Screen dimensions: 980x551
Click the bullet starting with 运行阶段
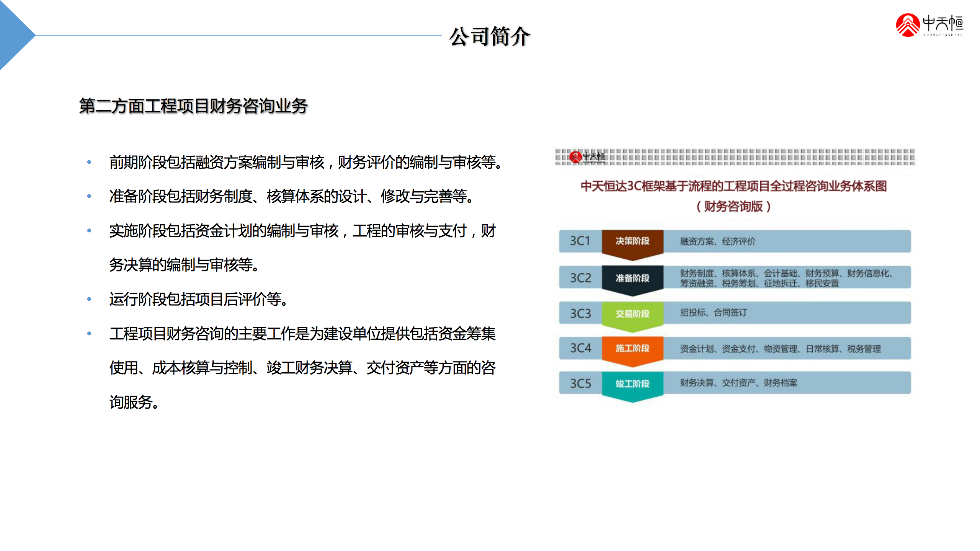pos(198,299)
